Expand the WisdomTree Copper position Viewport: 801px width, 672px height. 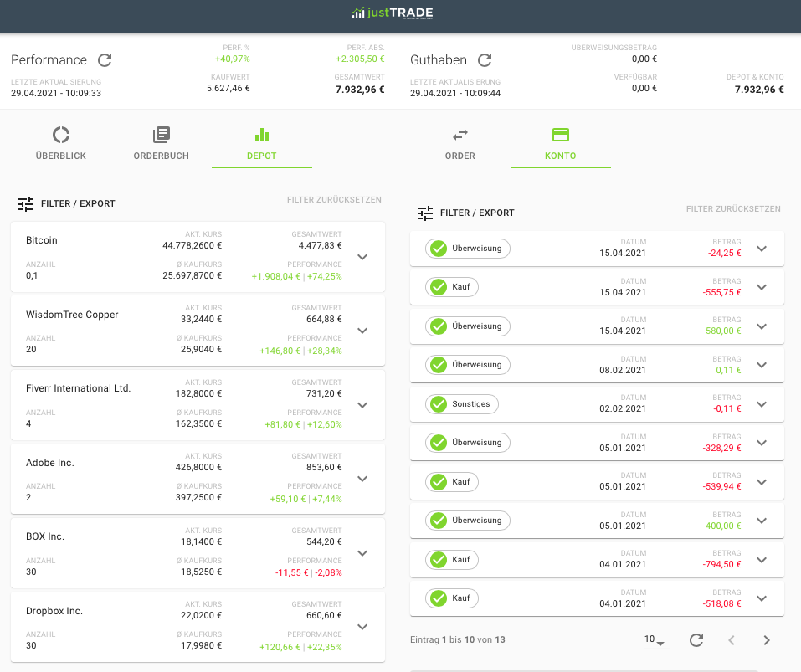(362, 331)
